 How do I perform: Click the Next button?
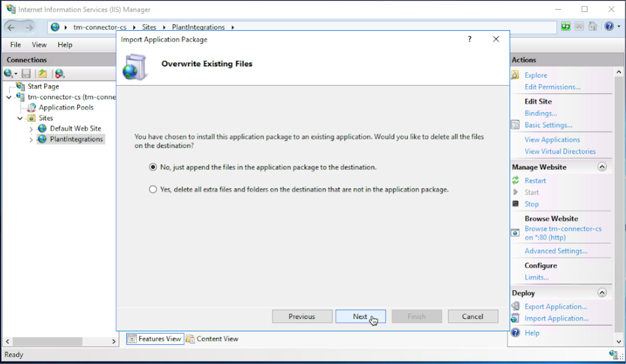360,316
